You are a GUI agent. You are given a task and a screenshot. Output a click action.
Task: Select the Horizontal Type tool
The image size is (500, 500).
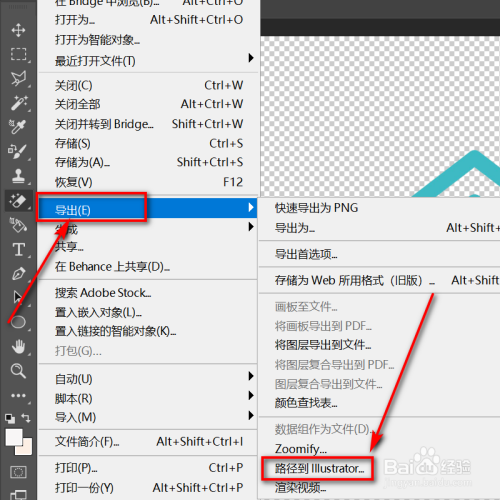point(18,249)
